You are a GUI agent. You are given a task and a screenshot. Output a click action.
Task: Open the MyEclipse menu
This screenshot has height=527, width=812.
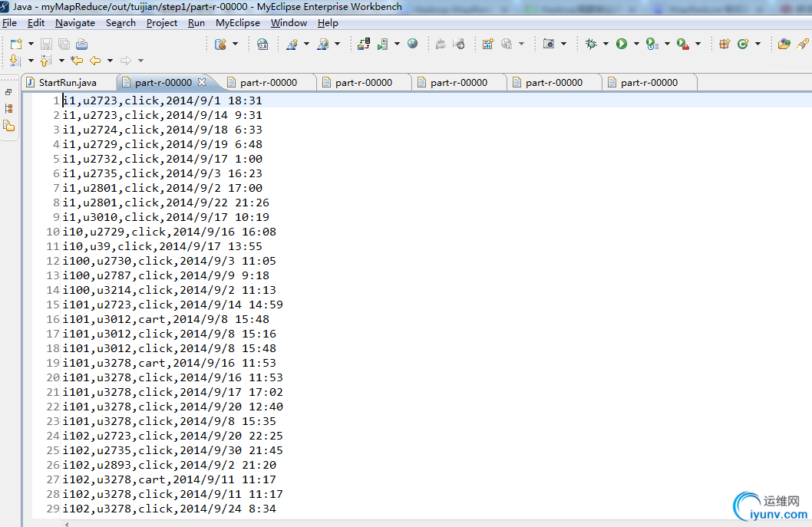pos(238,23)
